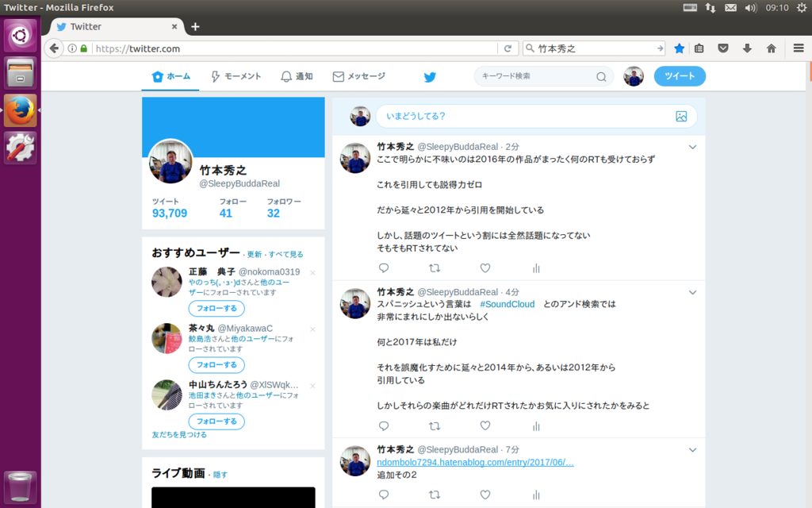This screenshot has width=812, height=508.
Task: Expand options chevron on 4分 tweet
Action: 692,292
